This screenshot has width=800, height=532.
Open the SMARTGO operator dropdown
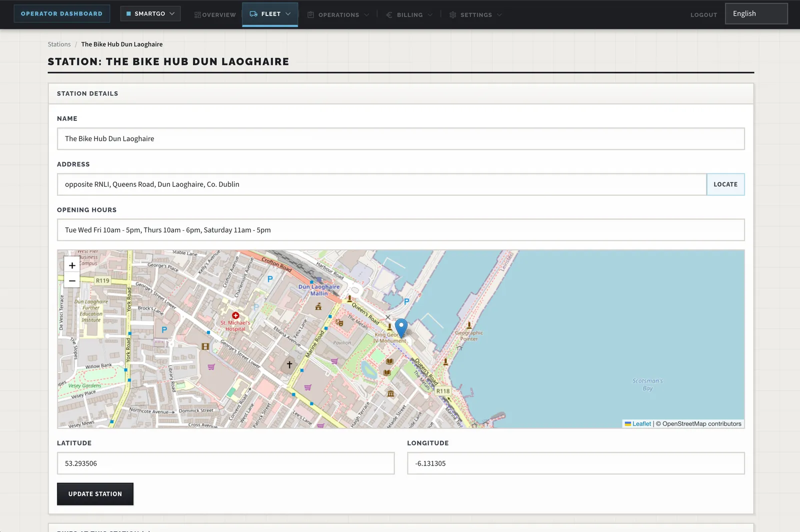pyautogui.click(x=150, y=14)
